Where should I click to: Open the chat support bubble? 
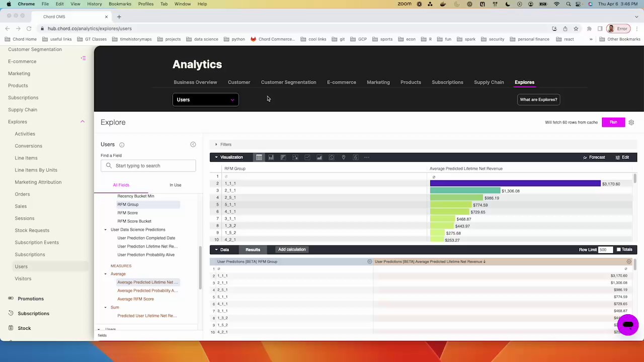click(627, 325)
